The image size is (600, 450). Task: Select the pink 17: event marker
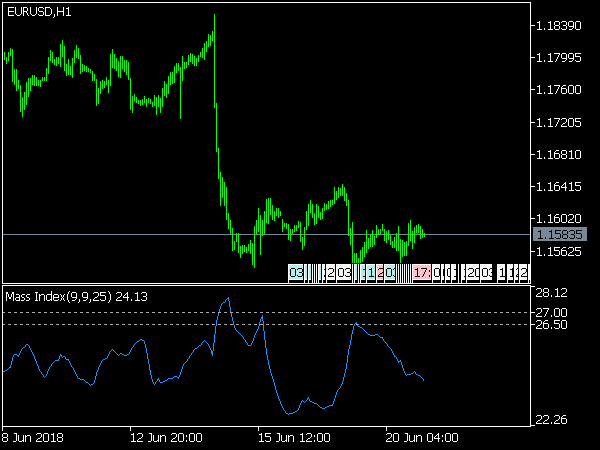[x=422, y=273]
